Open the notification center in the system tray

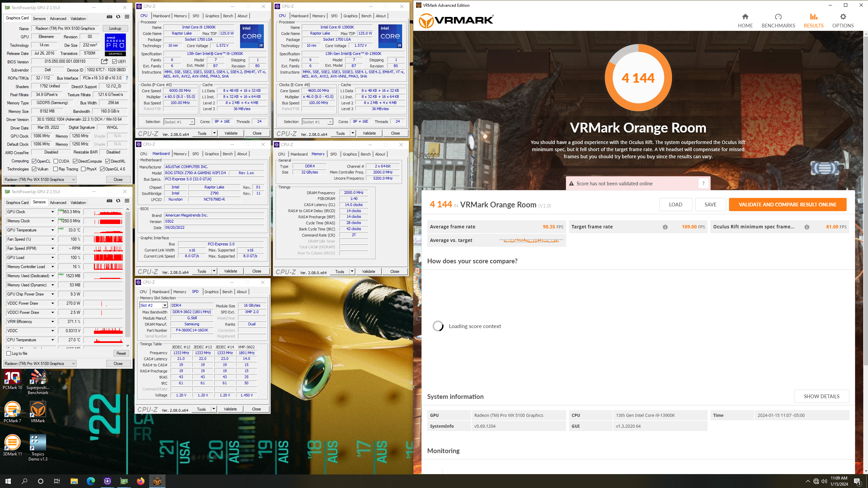(857, 481)
